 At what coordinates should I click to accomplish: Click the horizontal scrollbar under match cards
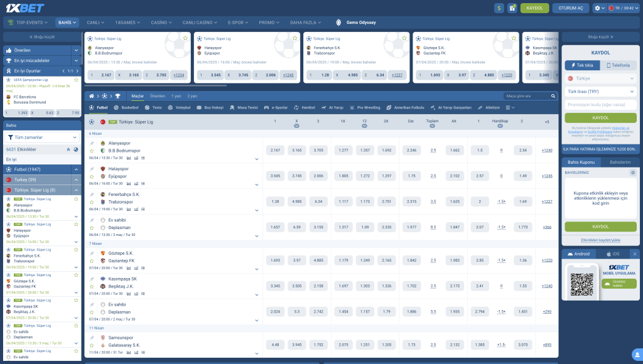[156, 86]
